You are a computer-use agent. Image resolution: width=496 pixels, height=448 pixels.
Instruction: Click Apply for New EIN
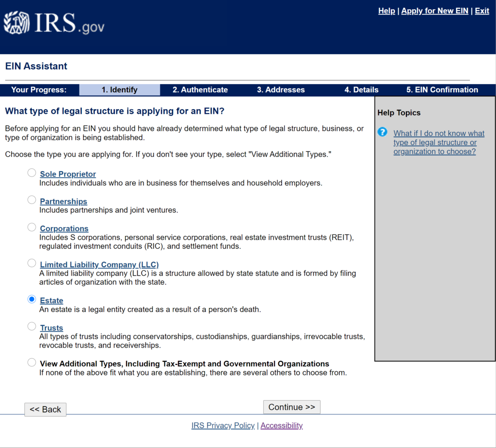point(434,11)
